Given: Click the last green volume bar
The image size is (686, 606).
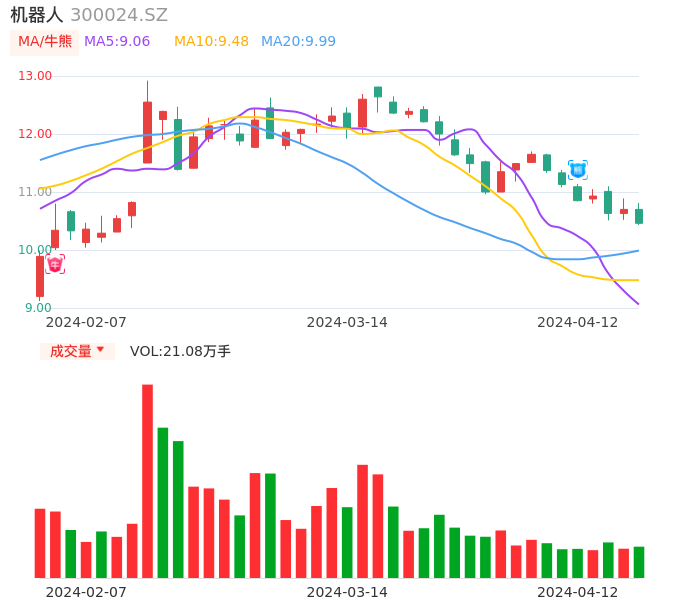Looking at the screenshot, I should [x=639, y=562].
